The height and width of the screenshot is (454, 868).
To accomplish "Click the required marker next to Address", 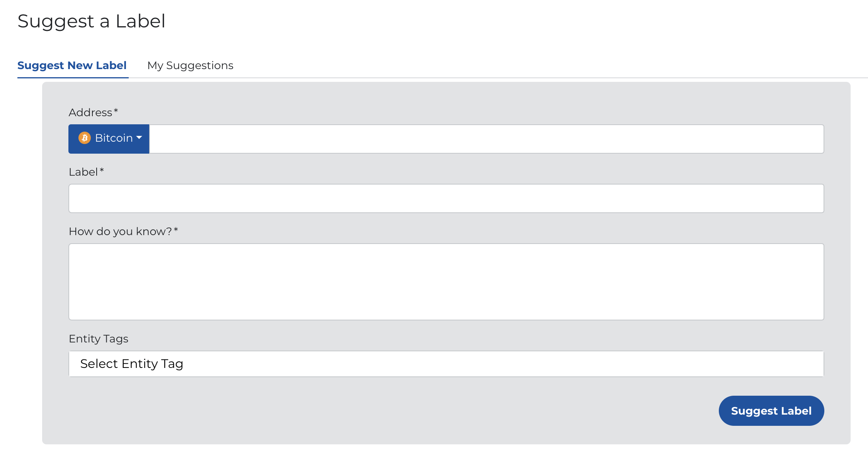I will pyautogui.click(x=116, y=111).
